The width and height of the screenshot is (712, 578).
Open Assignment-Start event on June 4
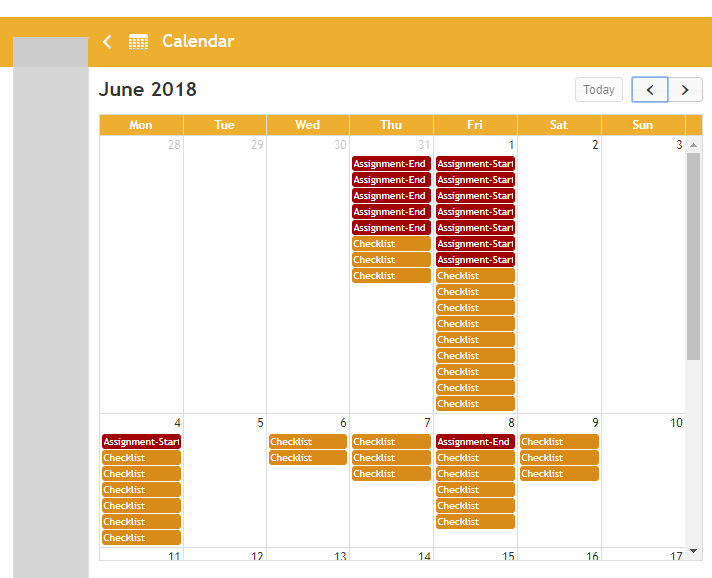(x=141, y=442)
